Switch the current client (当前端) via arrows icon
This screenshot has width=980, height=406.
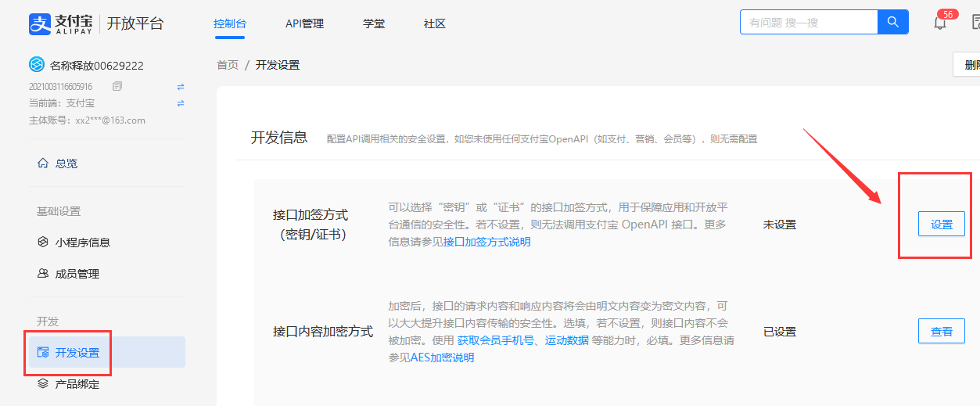[x=181, y=103]
